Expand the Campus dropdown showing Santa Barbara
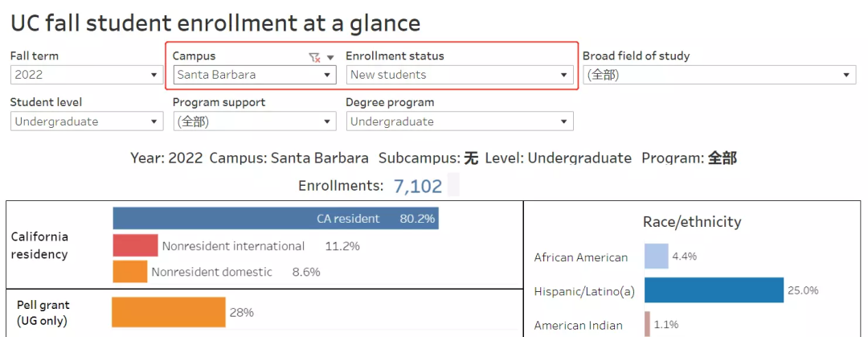The height and width of the screenshot is (337, 868). (x=254, y=75)
